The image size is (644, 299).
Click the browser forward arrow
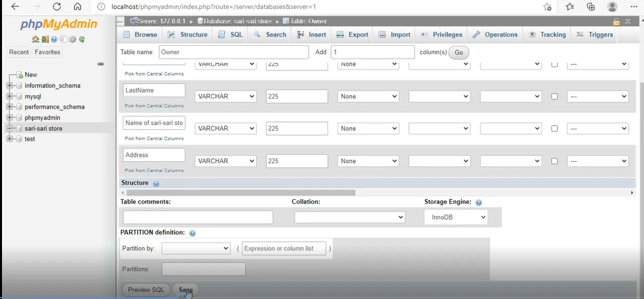36,7
